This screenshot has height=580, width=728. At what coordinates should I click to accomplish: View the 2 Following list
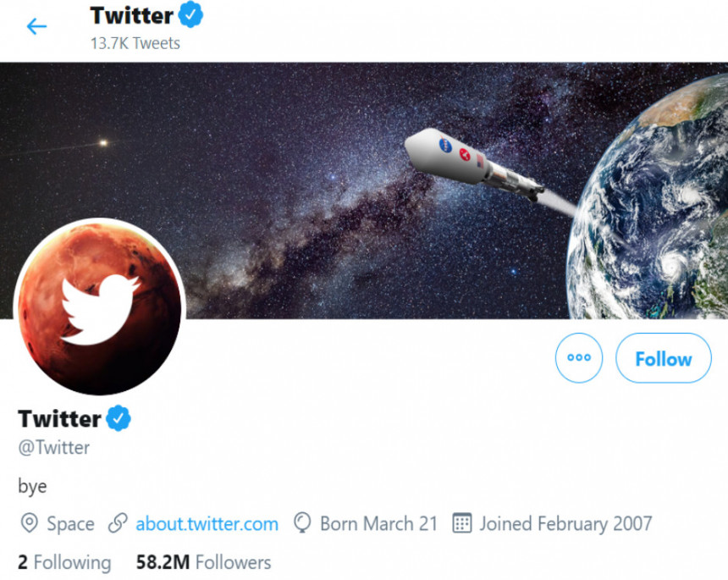pyautogui.click(x=64, y=562)
